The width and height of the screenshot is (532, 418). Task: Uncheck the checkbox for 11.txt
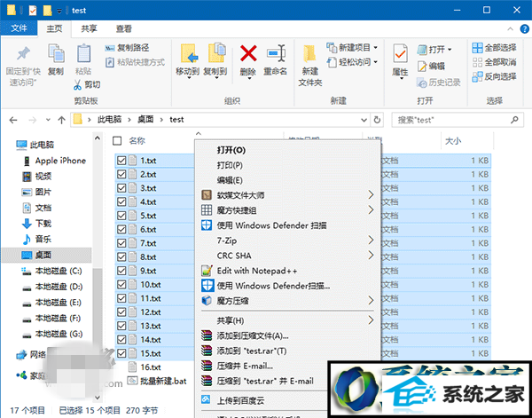(121, 298)
